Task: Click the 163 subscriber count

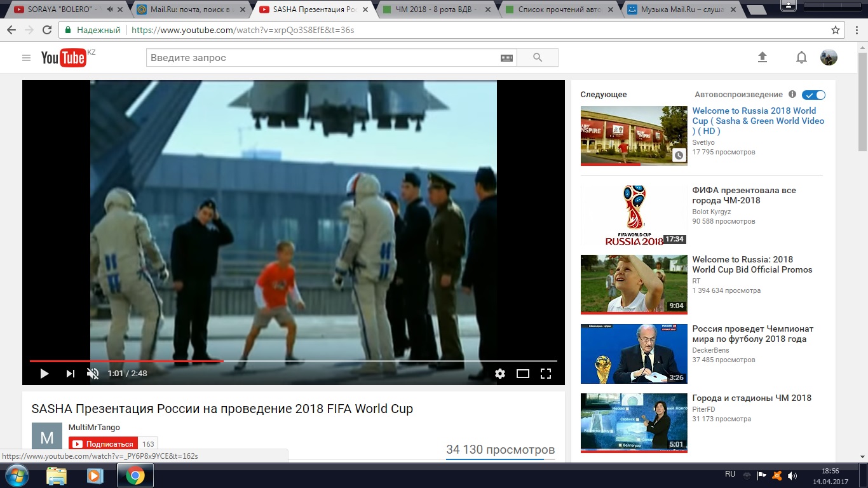Action: (148, 444)
